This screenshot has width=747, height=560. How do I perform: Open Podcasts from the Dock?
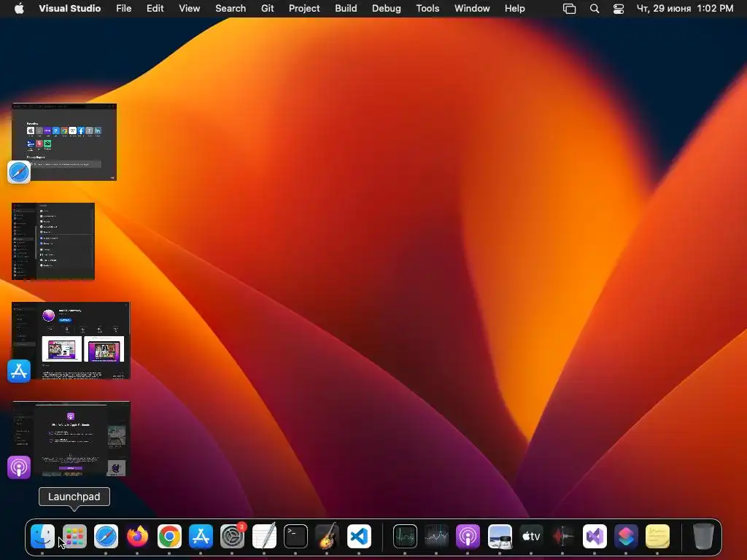(468, 536)
